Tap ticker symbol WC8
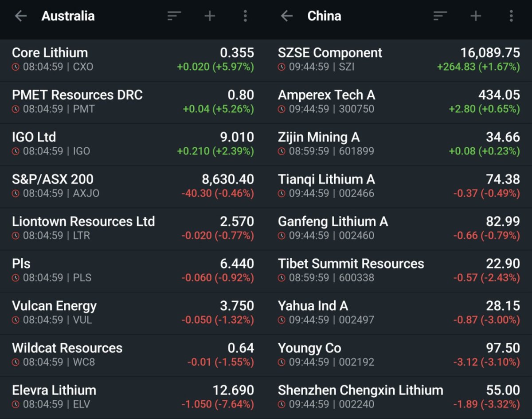532x419 pixels. (84, 362)
